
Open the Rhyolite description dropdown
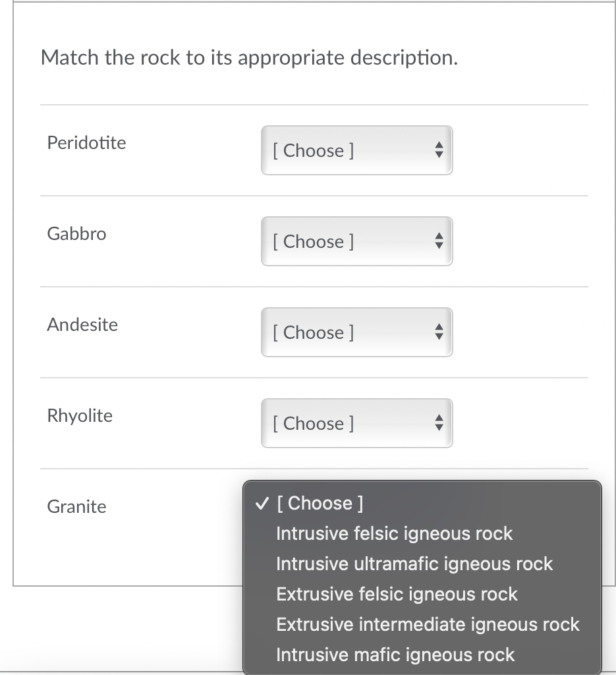356,423
